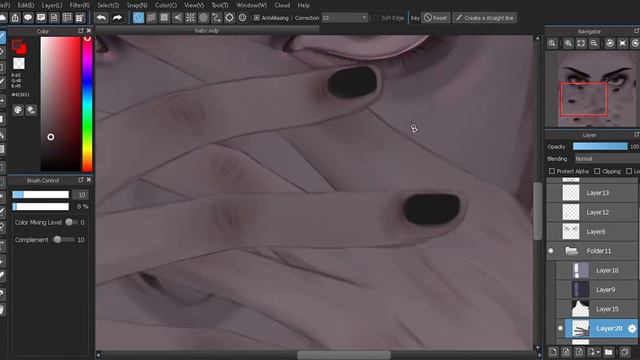Click the color history icon beside palette
The width and height of the screenshot is (640, 360).
31,110
